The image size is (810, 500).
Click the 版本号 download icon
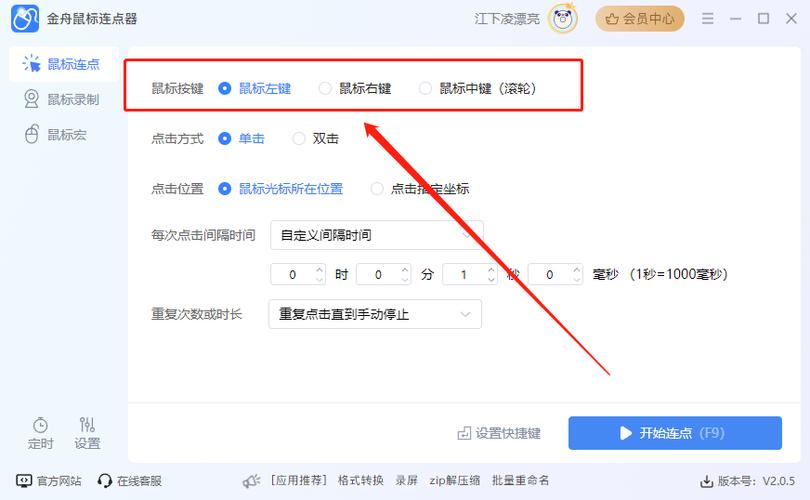click(707, 481)
